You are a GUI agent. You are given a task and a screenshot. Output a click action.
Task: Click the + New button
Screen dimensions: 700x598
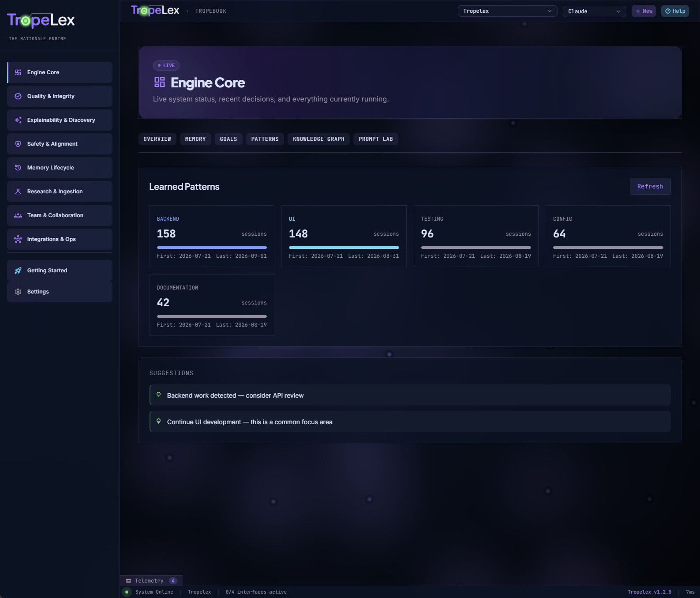[x=644, y=11]
